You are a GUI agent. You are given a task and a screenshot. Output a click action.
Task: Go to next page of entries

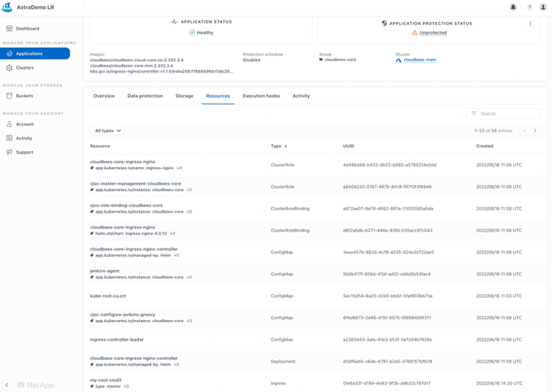535,130
